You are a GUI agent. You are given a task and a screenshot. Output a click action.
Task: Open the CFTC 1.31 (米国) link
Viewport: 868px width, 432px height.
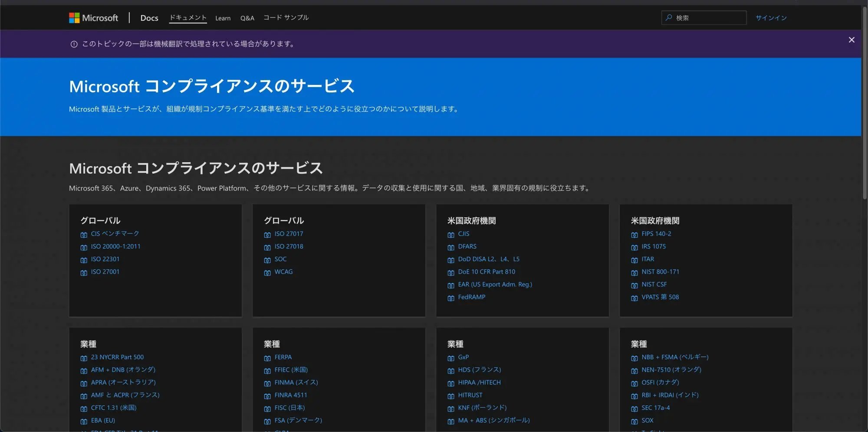(114, 407)
